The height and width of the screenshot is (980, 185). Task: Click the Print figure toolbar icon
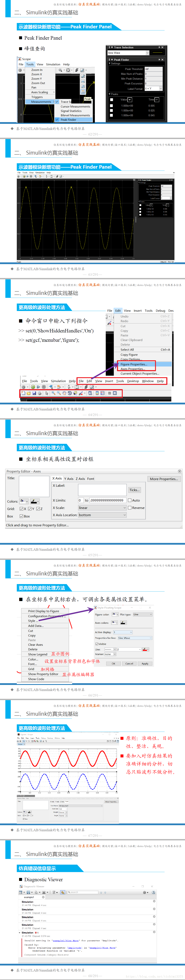click(39, 393)
